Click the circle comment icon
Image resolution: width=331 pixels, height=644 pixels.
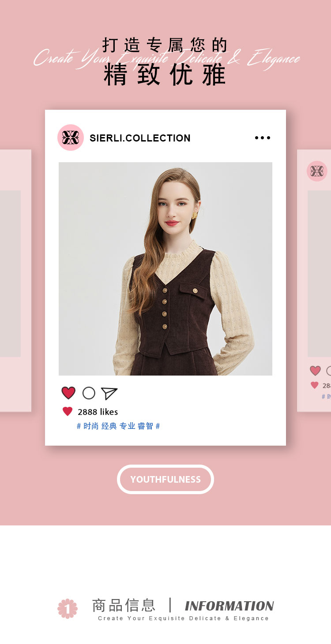pos(89,393)
